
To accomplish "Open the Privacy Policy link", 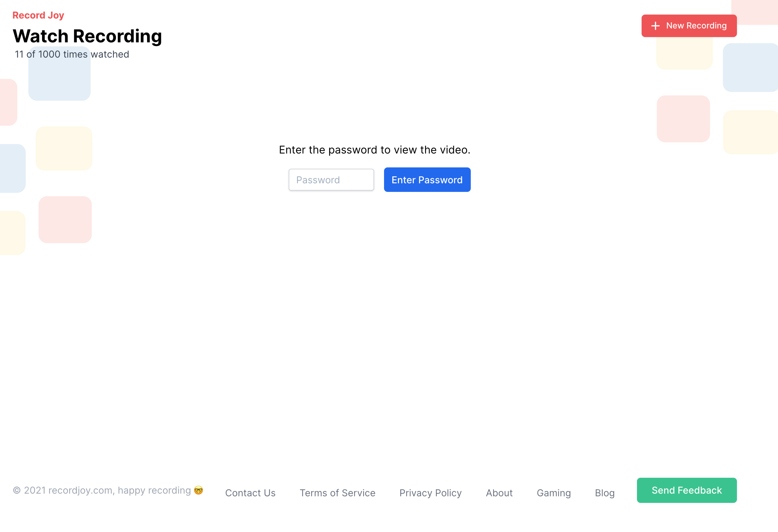I will 430,493.
